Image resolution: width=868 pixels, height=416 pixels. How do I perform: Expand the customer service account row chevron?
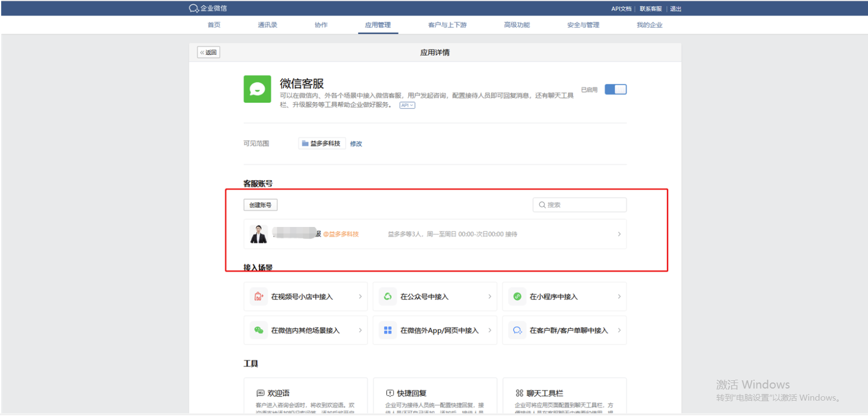[x=619, y=234]
